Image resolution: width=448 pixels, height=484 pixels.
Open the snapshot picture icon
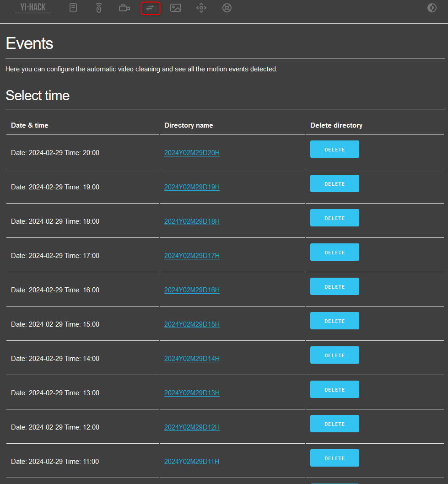coord(176,8)
